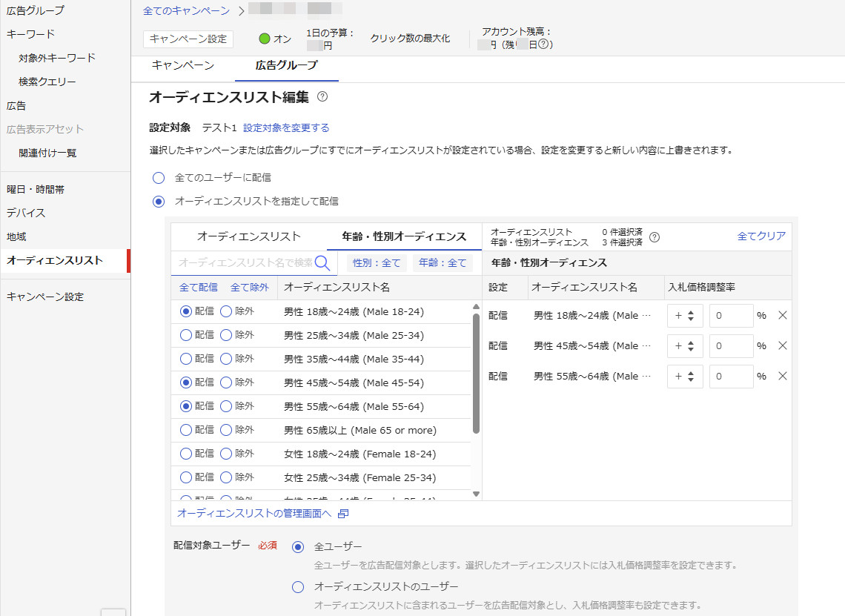
Task: Click the magnifier search icon in audience list search
Action: tap(322, 263)
